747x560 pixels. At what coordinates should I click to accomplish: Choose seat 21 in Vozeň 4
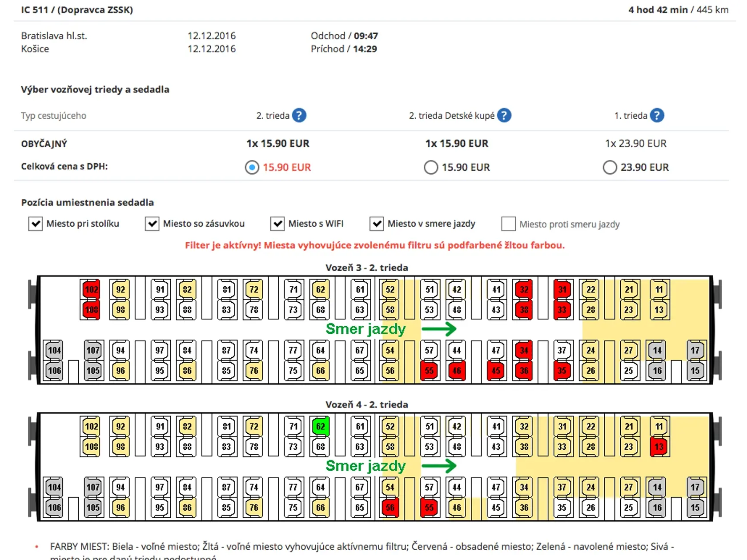click(x=629, y=426)
